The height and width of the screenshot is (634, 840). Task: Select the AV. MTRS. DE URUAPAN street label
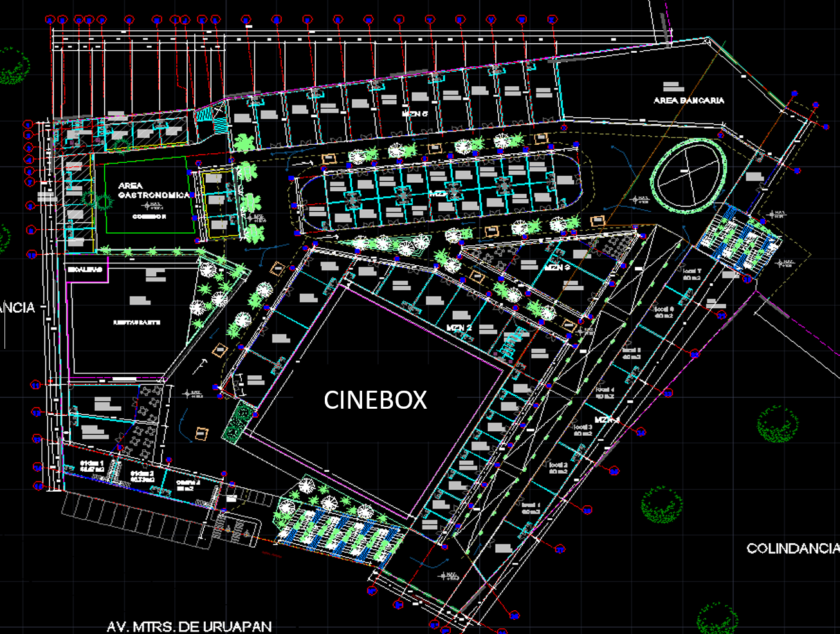pyautogui.click(x=189, y=626)
